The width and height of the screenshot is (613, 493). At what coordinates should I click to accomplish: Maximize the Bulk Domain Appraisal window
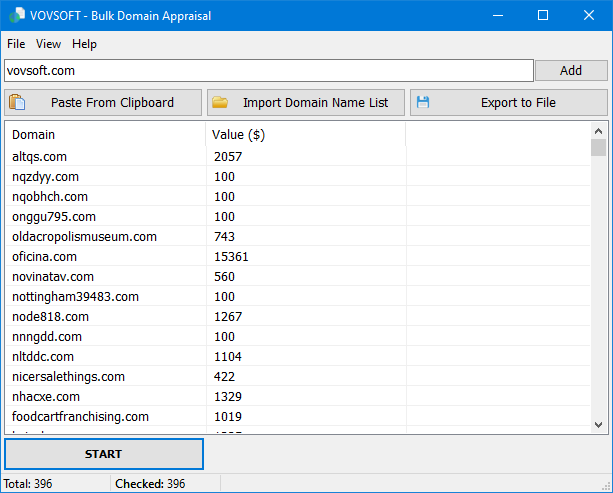point(543,15)
